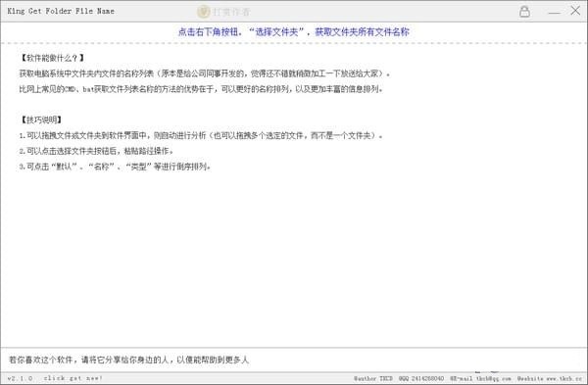Open the Website www.tkcb.cc link
The height and width of the screenshot is (385, 588).
(549, 378)
